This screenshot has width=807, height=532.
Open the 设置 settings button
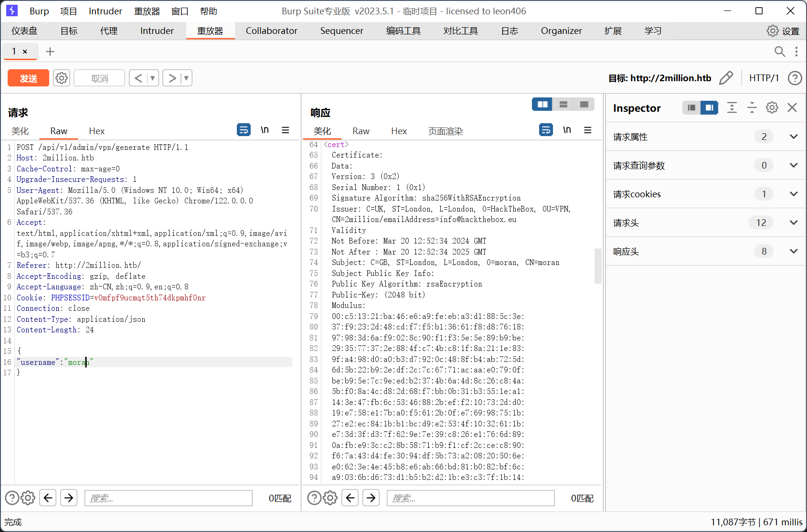783,31
